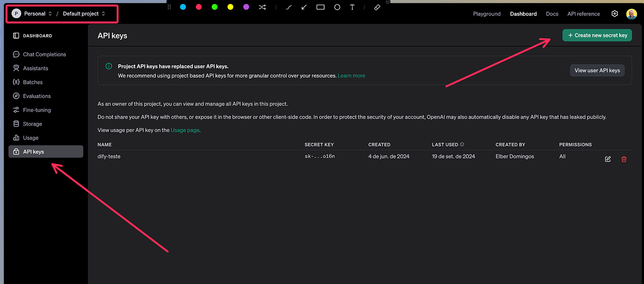Select the text annotation tool
The width and height of the screenshot is (644, 284).
coord(353,7)
